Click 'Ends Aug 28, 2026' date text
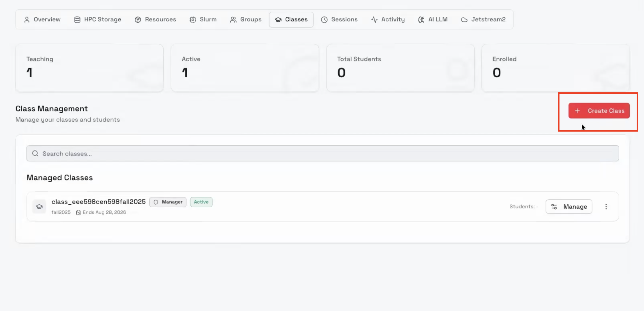Viewport: 644px width, 311px height. pyautogui.click(x=104, y=213)
